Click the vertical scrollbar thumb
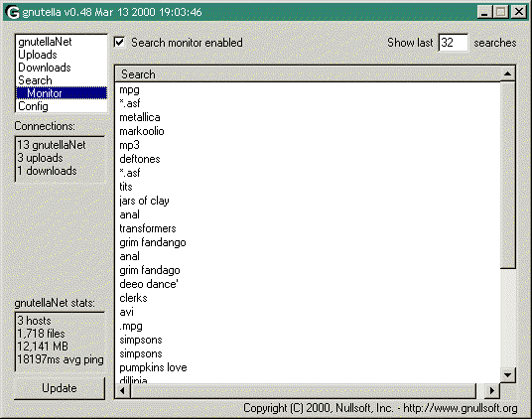Image resolution: width=532 pixels, height=419 pixels. pyautogui.click(x=507, y=175)
